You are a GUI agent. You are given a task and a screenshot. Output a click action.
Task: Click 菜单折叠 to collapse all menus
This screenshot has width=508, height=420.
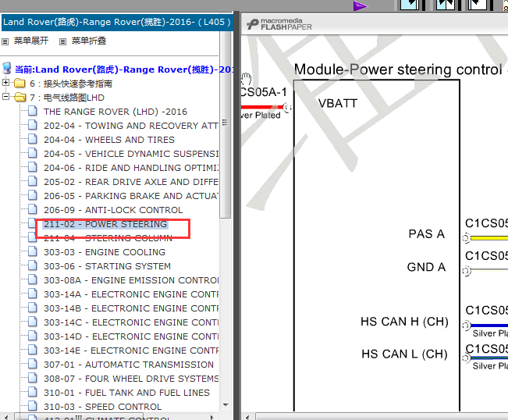[89, 41]
